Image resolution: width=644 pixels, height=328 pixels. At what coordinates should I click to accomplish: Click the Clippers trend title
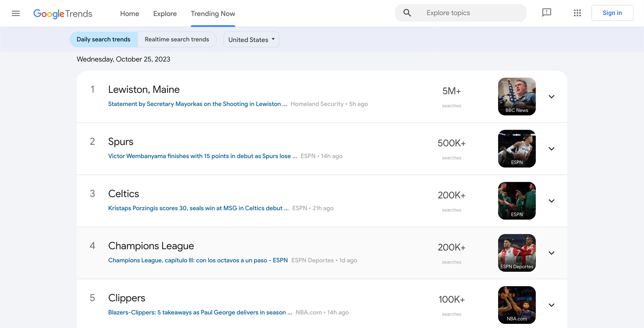[127, 298]
